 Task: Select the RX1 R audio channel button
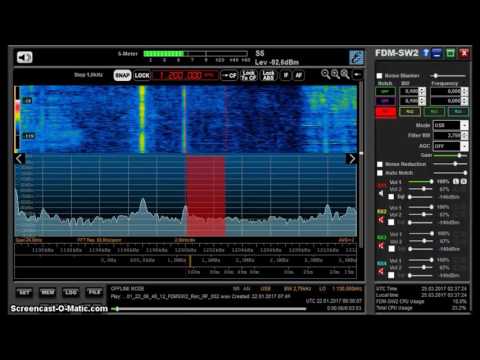pyautogui.click(x=463, y=181)
